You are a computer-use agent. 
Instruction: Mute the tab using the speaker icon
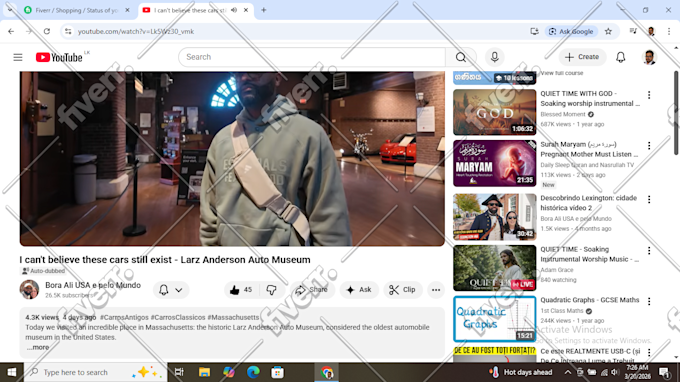pyautogui.click(x=234, y=10)
